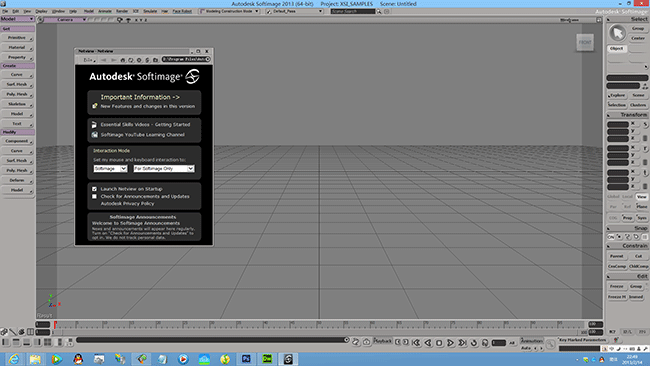Screen dimensions: 650x366
Task: Click the red timeline playhead marker
Action: tap(55, 325)
